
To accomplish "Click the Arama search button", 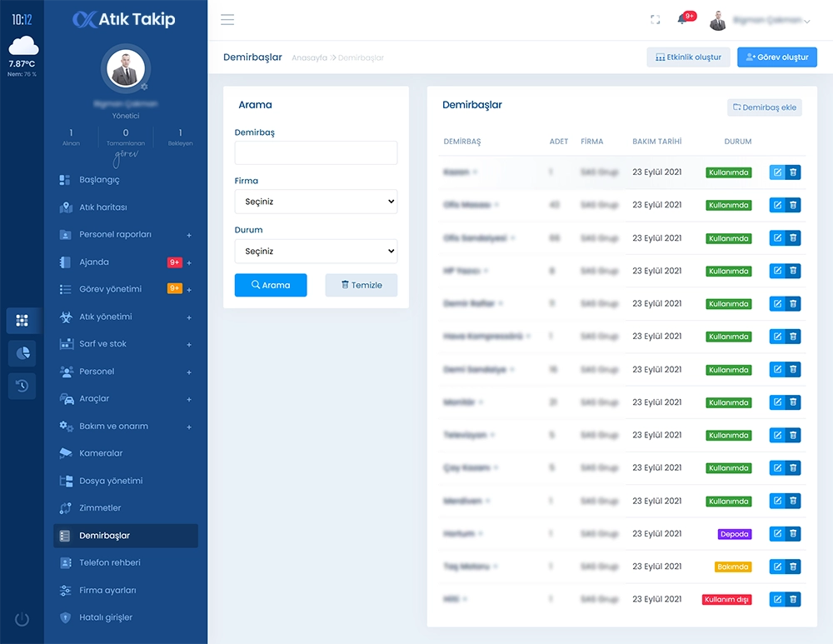I will (271, 285).
